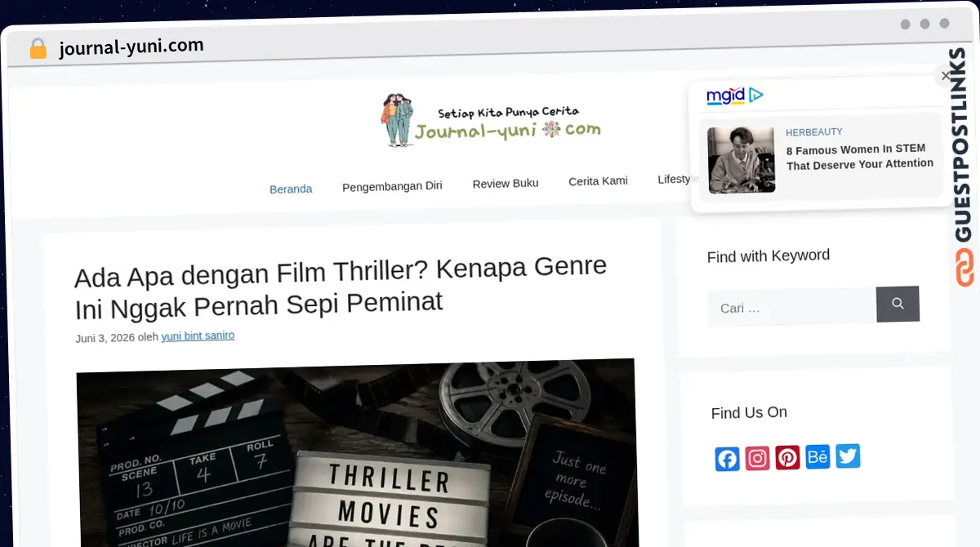
Task: Open ad headline 8 Famous Women In STEM
Action: (x=859, y=157)
